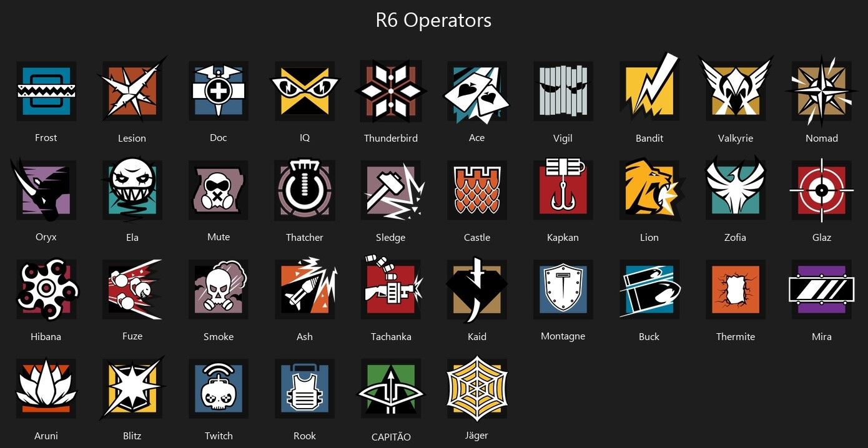Pick the Bandit lightning bolt icon
Viewport: 868px width, 448px height.
[x=649, y=88]
